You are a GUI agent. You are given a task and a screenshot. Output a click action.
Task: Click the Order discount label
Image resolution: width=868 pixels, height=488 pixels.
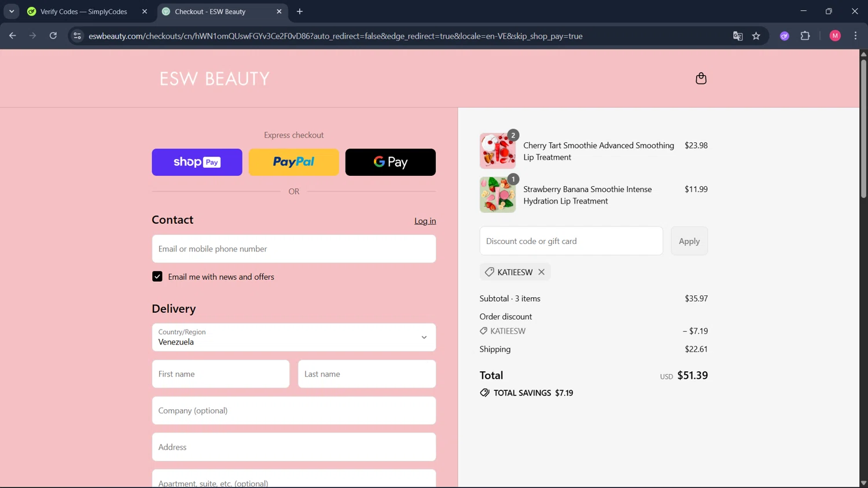click(506, 316)
